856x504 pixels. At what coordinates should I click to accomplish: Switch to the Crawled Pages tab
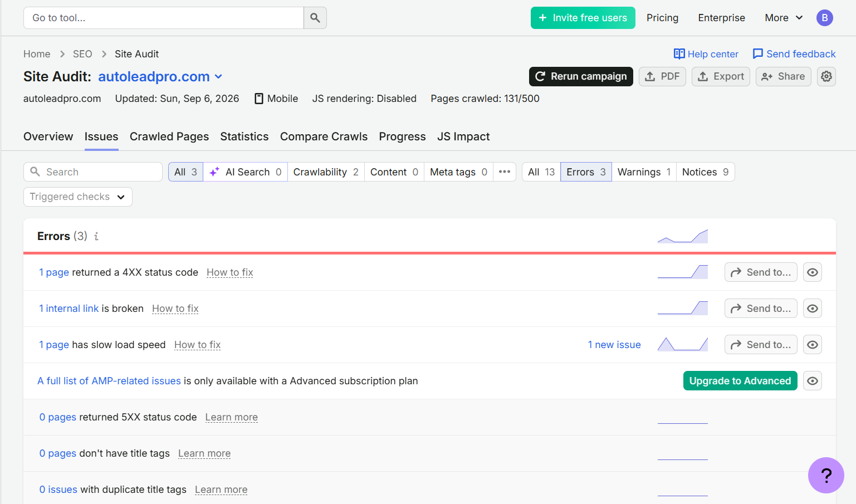coord(169,136)
